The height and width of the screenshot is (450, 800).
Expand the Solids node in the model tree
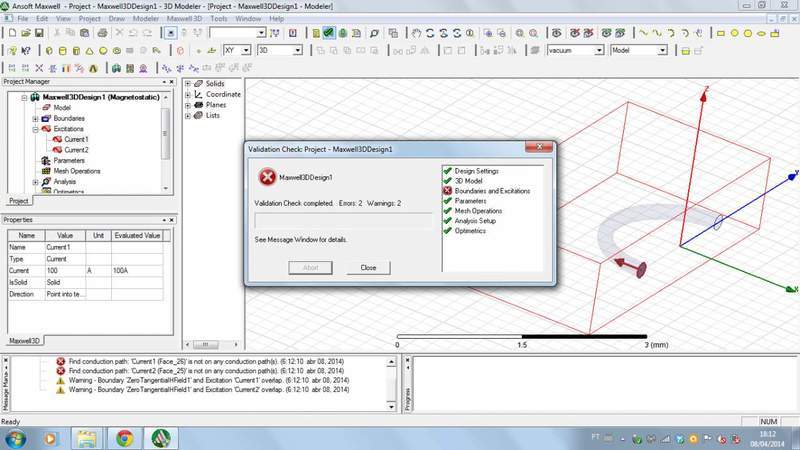click(x=188, y=83)
